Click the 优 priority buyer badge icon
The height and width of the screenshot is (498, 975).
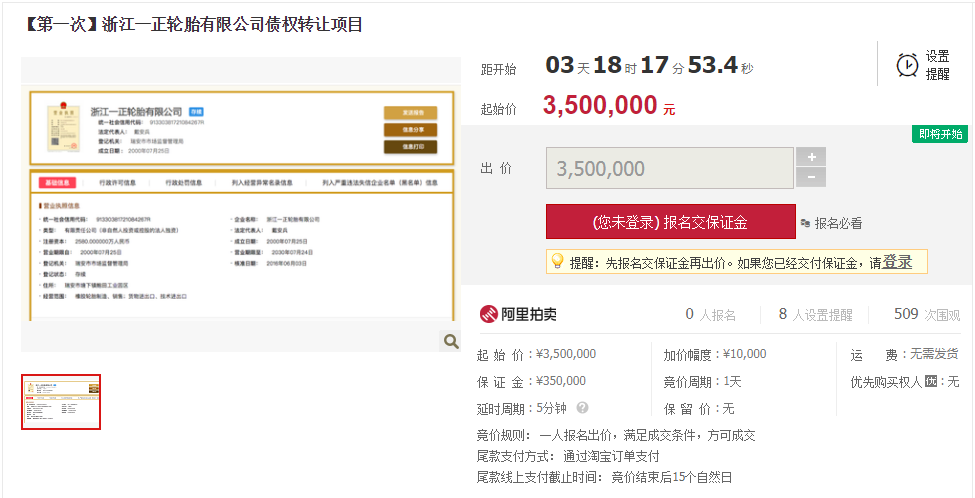[x=930, y=381]
